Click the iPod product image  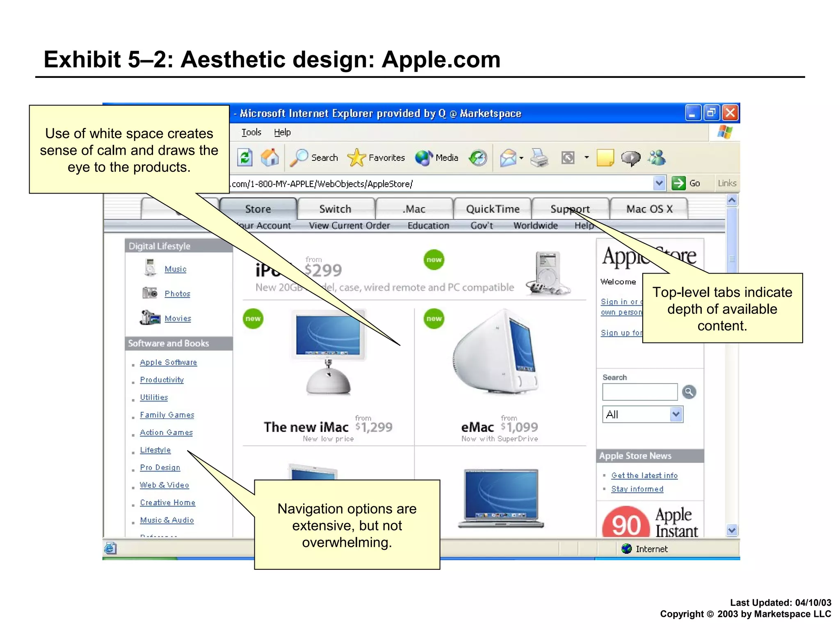coord(548,273)
